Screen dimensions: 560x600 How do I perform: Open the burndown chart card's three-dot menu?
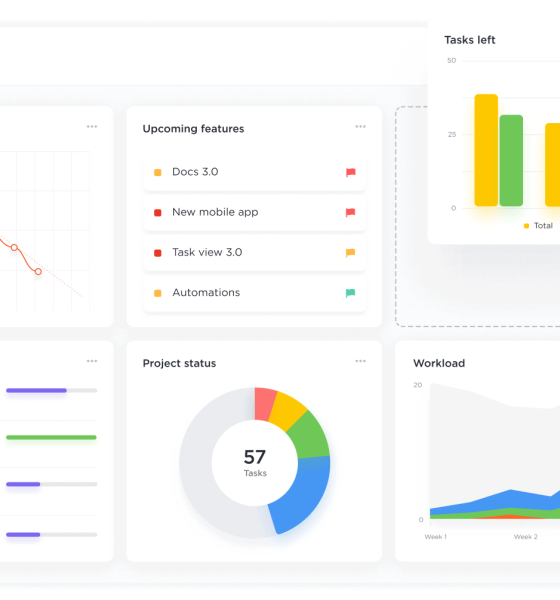[92, 126]
